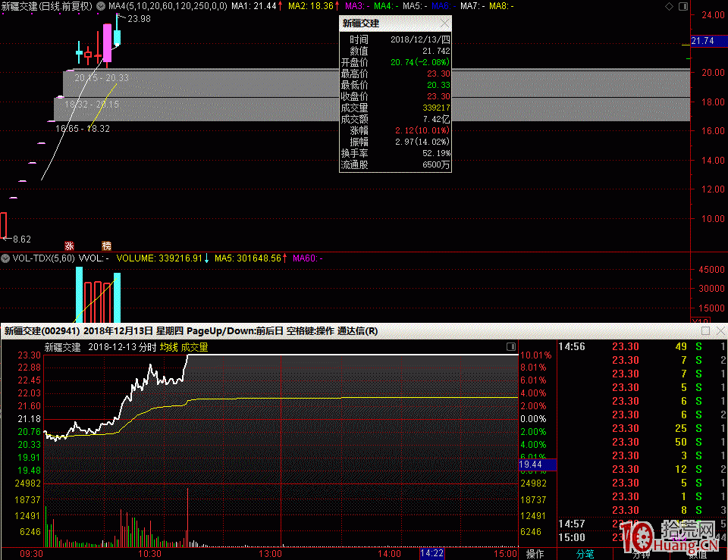The image size is (728, 560).
Task: Click the red 涨 marker below the candlesticks
Action: [69, 246]
